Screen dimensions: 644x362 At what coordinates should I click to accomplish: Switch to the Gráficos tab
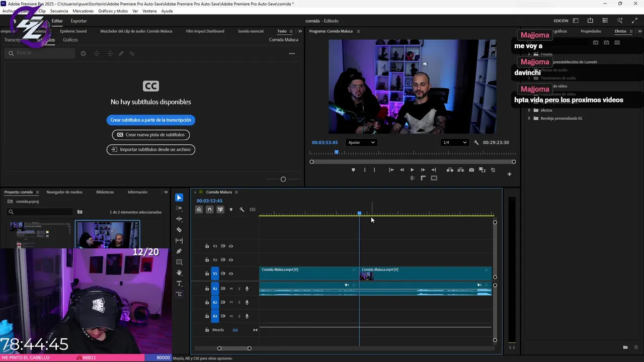click(70, 40)
